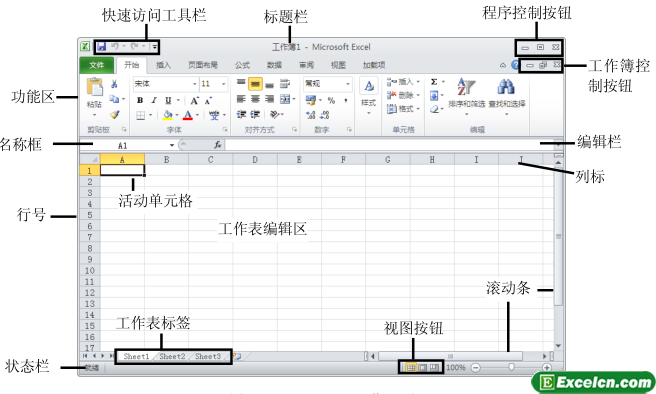Toggle Italic formatting
Image resolution: width=656 pixels, height=394 pixels.
[x=154, y=100]
